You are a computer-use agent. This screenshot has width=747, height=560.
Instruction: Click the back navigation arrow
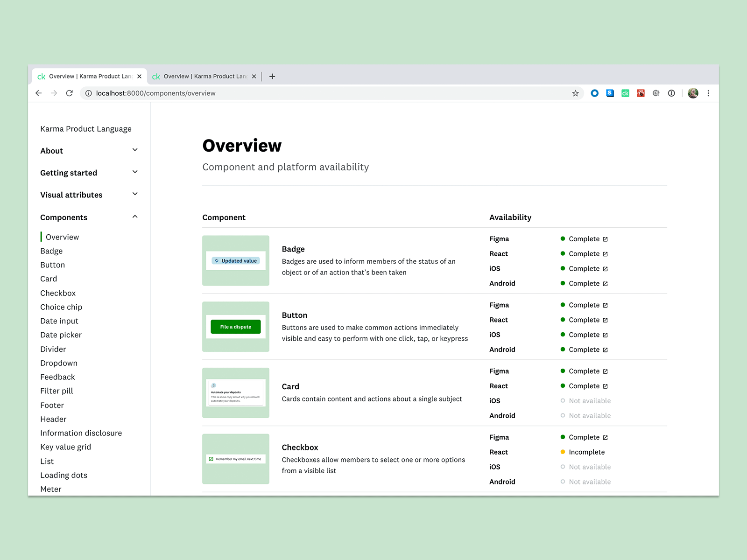click(x=38, y=93)
